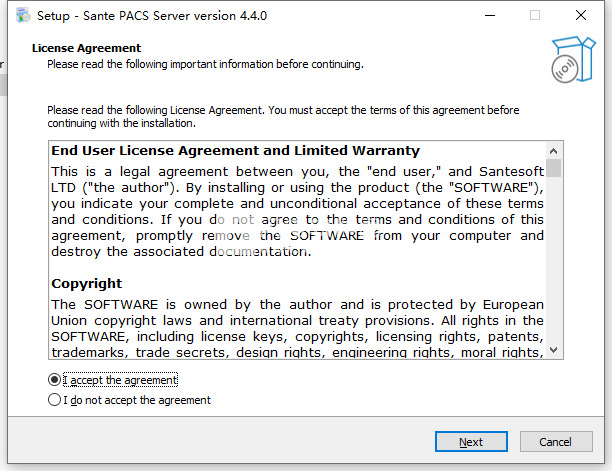
Task: Click the grayed-out maximize button
Action: pyautogui.click(x=535, y=16)
